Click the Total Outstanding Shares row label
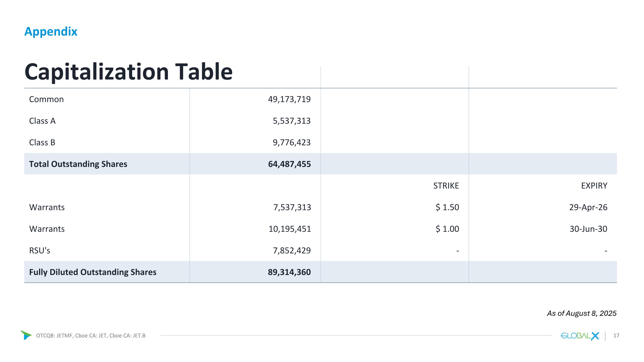This screenshot has width=644, height=362. (78, 164)
